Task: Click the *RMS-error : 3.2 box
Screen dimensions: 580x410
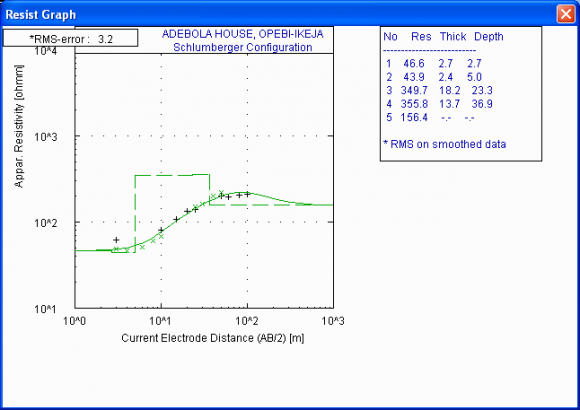Action: click(70, 38)
